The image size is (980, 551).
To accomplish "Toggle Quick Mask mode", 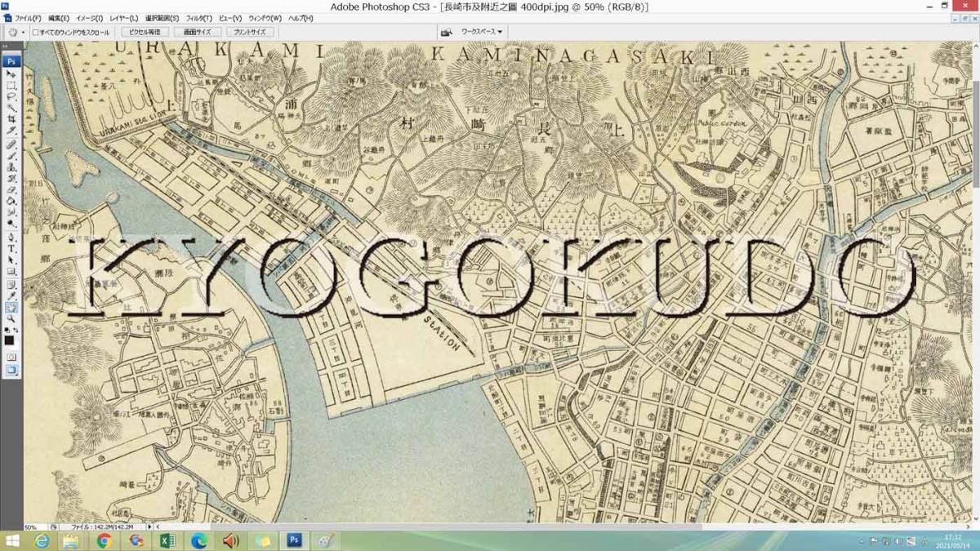I will (x=11, y=358).
